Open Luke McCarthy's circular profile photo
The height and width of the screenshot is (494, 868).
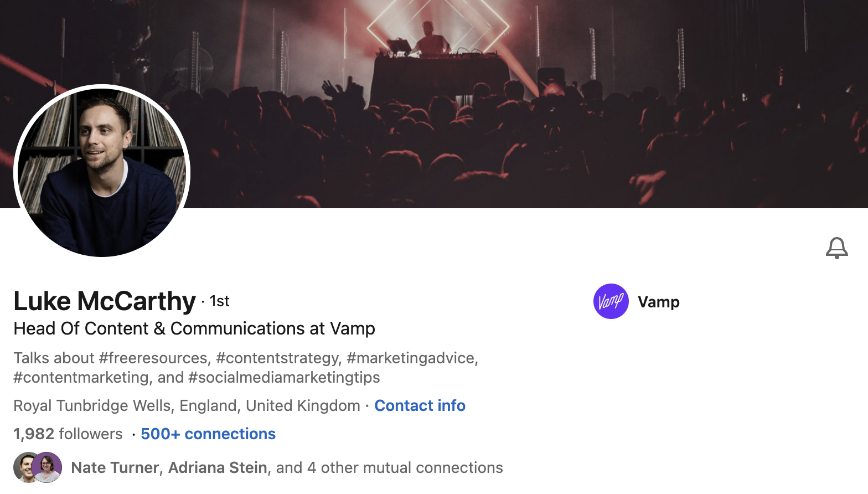tap(102, 171)
